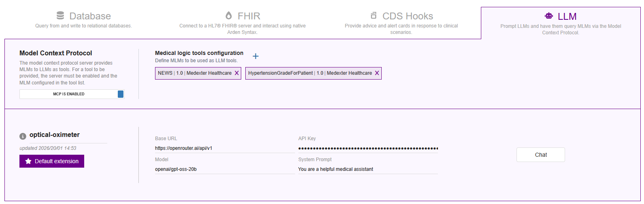Image resolution: width=644 pixels, height=204 pixels.
Task: Open the CDS Hooks tab
Action: pyautogui.click(x=401, y=22)
